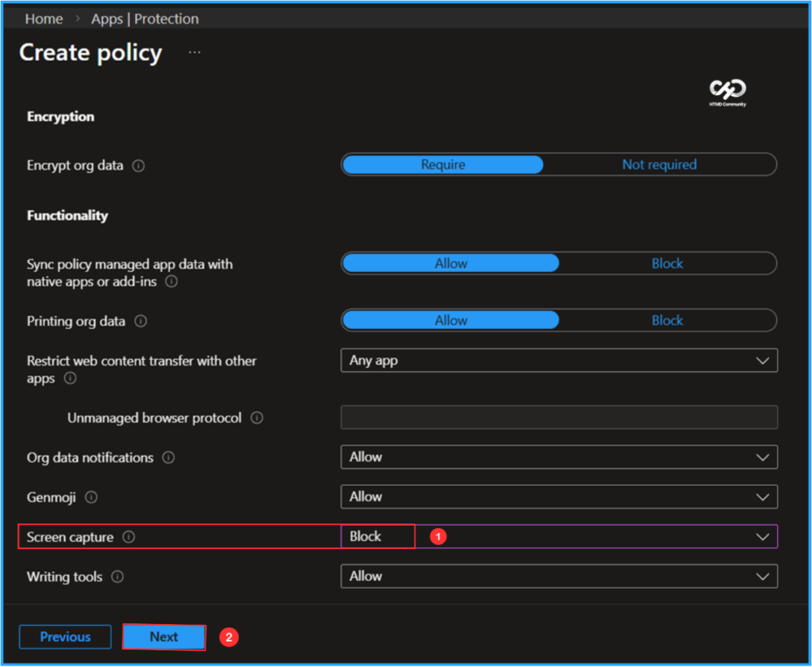Click the Writing tools info icon
The height and width of the screenshot is (667, 812).
[117, 577]
